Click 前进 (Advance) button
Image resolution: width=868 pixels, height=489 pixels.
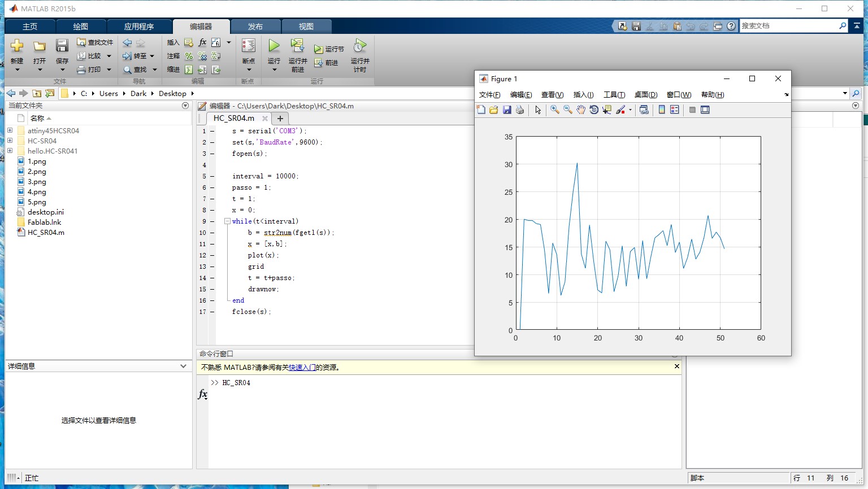[x=326, y=63]
